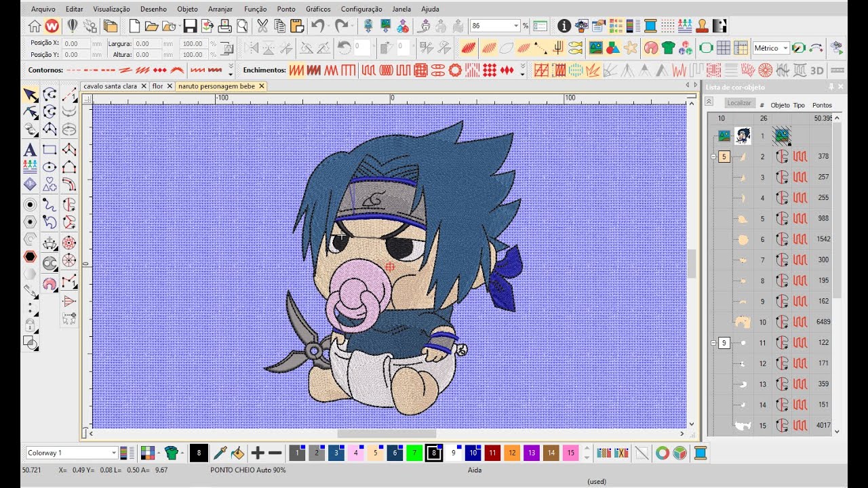Image resolution: width=868 pixels, height=488 pixels.
Task: Undo the last action
Action: click(317, 26)
